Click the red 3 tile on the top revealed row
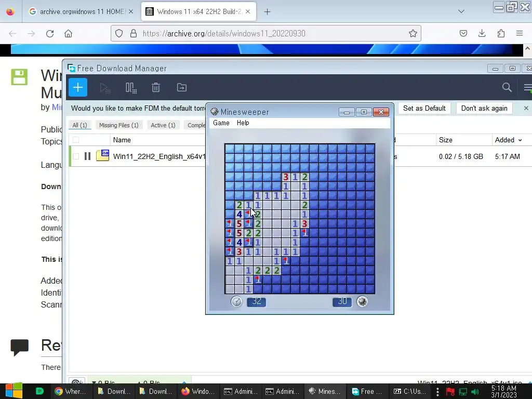 point(286,177)
